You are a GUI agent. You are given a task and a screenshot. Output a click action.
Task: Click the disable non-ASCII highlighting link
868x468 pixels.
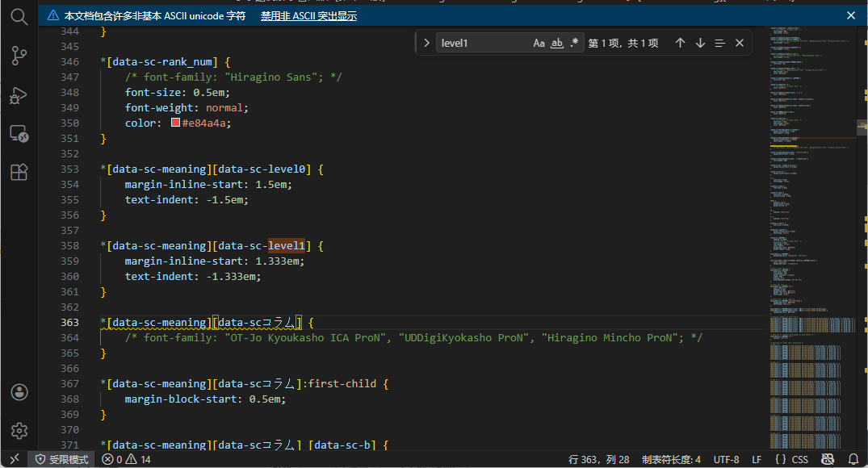[308, 15]
